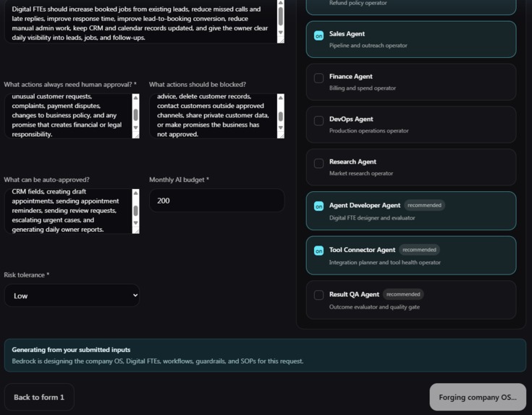Click down arrow in goals textarea scrollbar
The image size is (532, 415).
click(x=281, y=33)
